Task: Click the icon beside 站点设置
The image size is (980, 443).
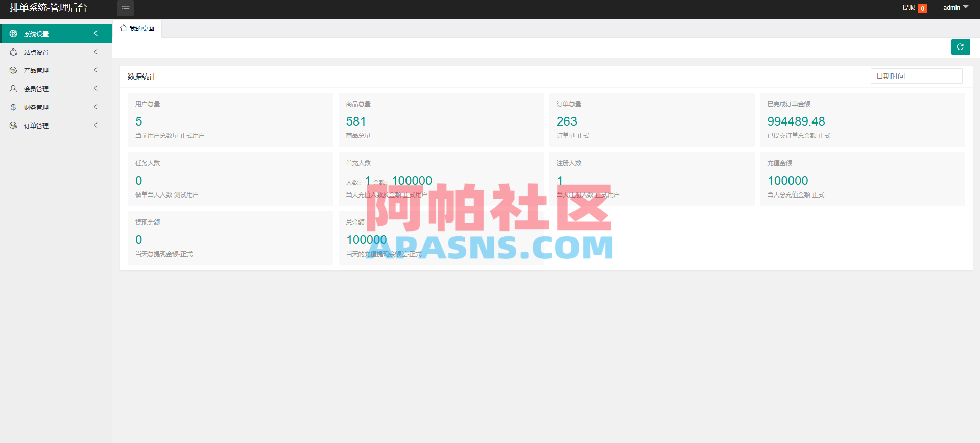Action: coord(13,52)
